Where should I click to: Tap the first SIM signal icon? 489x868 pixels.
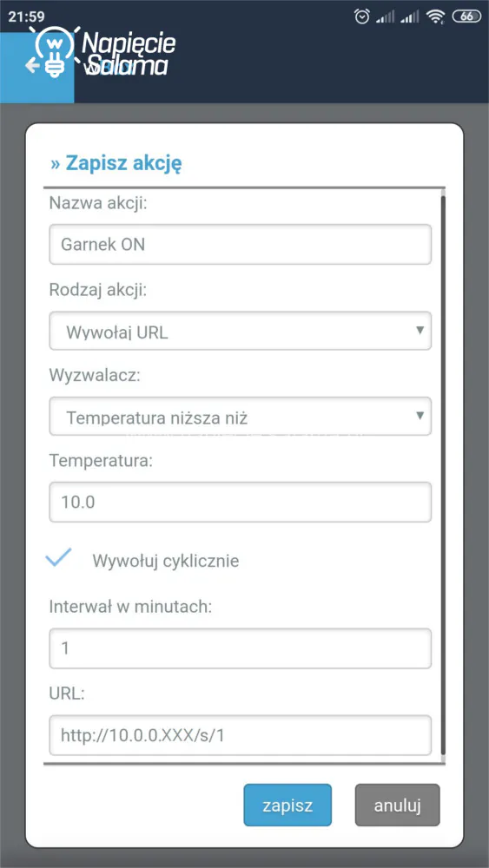point(385,17)
